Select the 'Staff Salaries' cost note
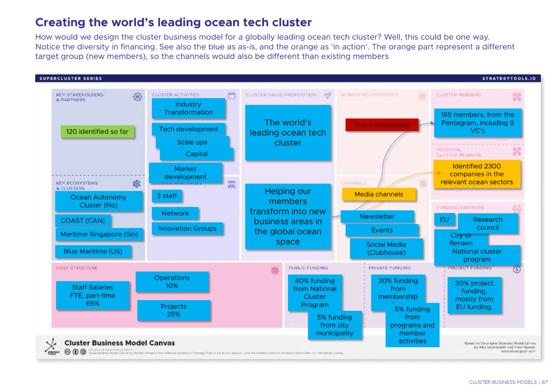This screenshot has width=555, height=392. point(92,295)
